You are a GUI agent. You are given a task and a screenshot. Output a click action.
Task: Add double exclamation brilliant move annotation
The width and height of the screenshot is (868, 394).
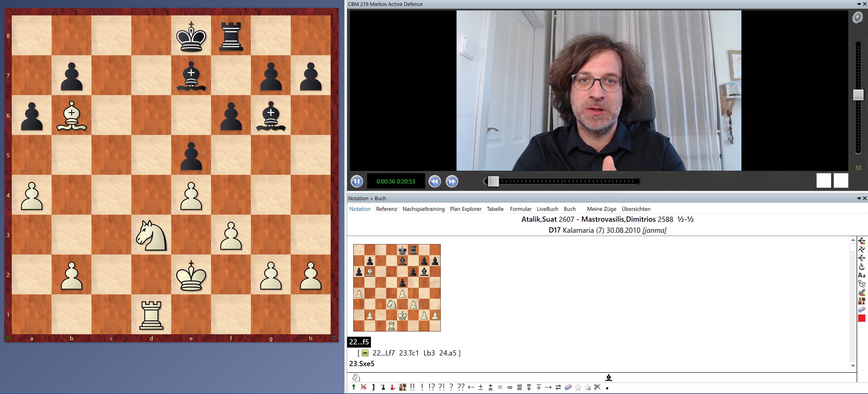coord(412,387)
